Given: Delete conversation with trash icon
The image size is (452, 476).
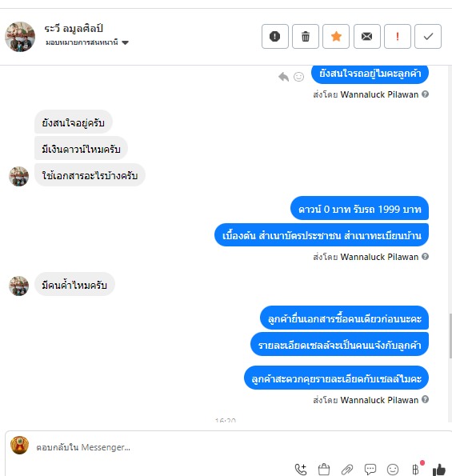Looking at the screenshot, I should coord(306,37).
